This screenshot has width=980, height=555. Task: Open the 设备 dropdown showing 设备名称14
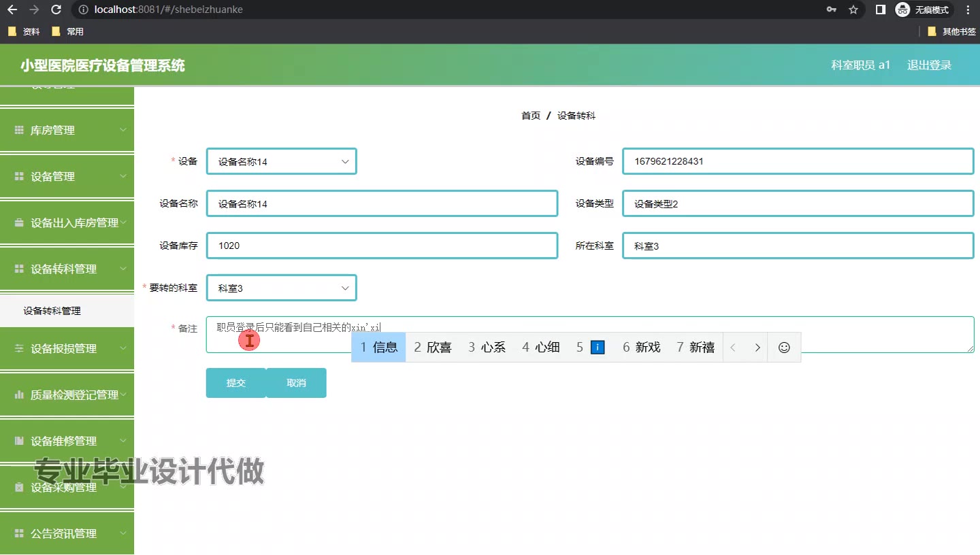point(281,162)
